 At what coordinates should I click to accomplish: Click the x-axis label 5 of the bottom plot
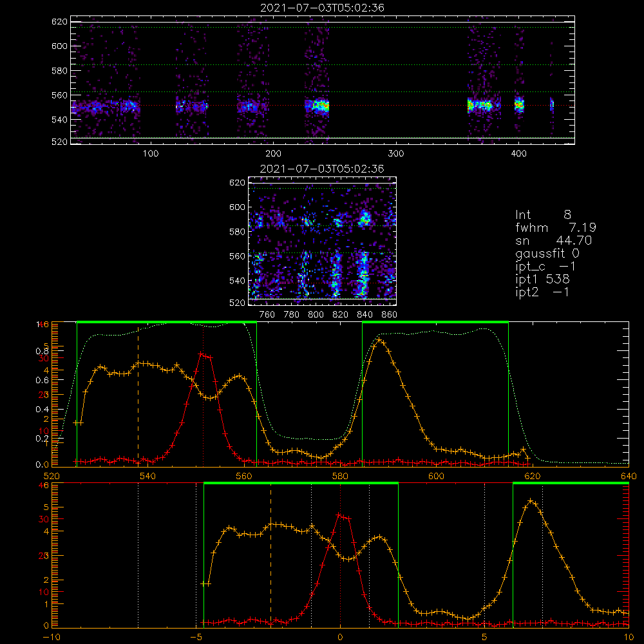(x=485, y=637)
